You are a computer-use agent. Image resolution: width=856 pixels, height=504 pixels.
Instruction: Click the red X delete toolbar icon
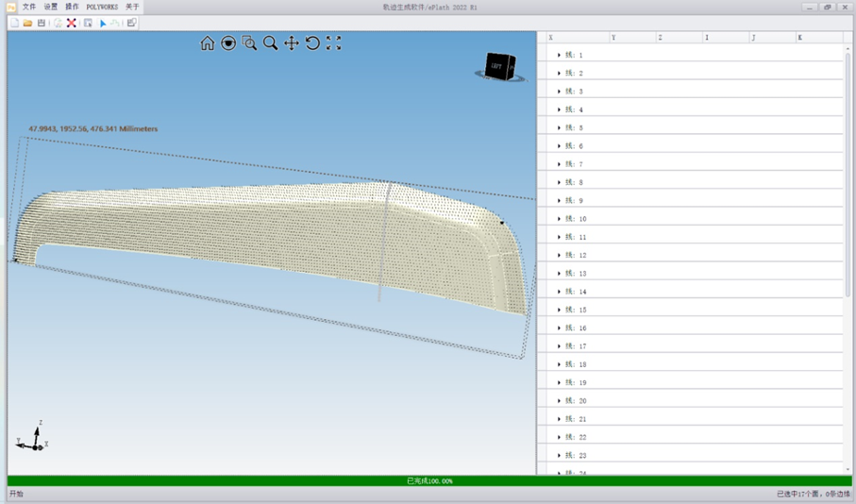(71, 23)
